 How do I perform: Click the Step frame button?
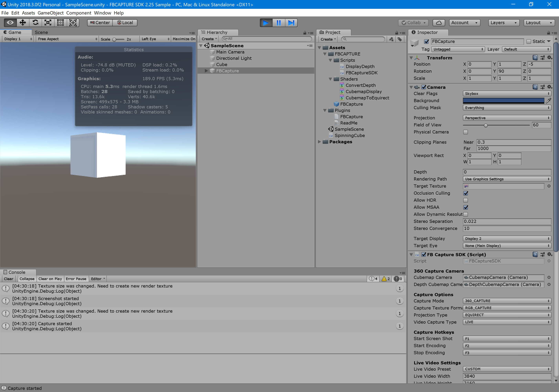coord(291,23)
